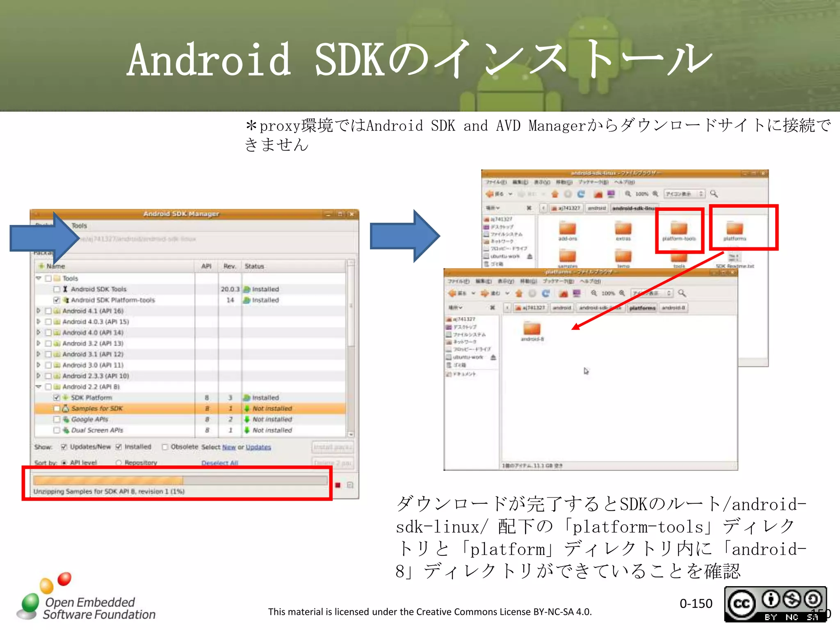Click the reload icon in android-sdk-linux window toolbar
This screenshot has width=840, height=630.
click(581, 194)
